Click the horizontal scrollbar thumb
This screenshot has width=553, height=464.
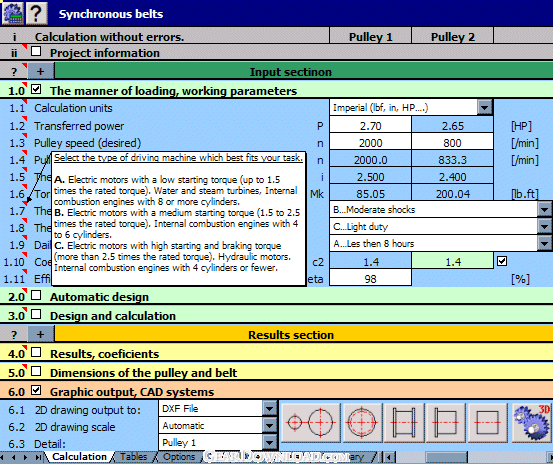446,458
